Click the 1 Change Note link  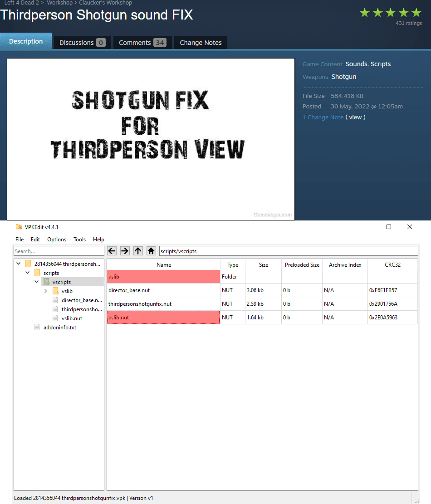point(323,117)
